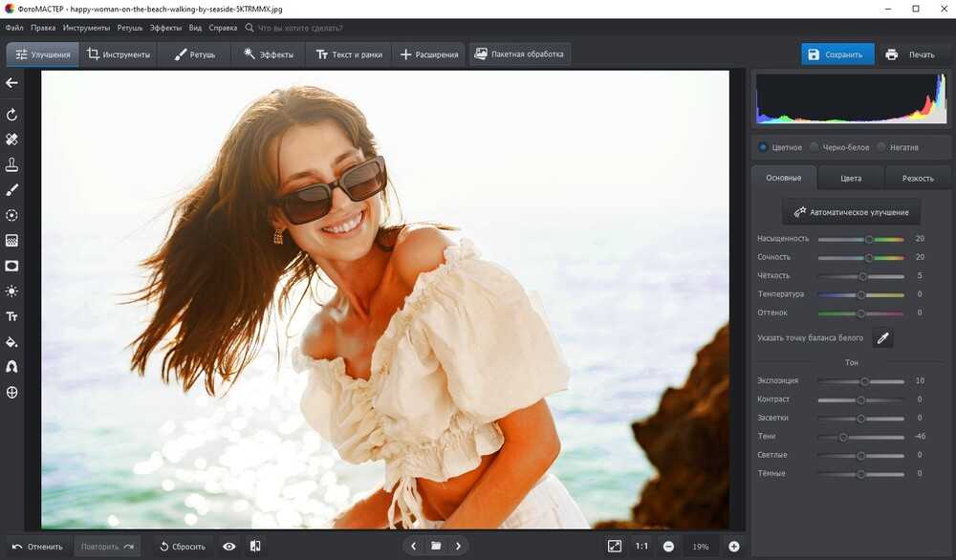Viewport: 956px width, 560px height.
Task: Click the search field "Что вы хотите сделать?"
Action: [294, 28]
